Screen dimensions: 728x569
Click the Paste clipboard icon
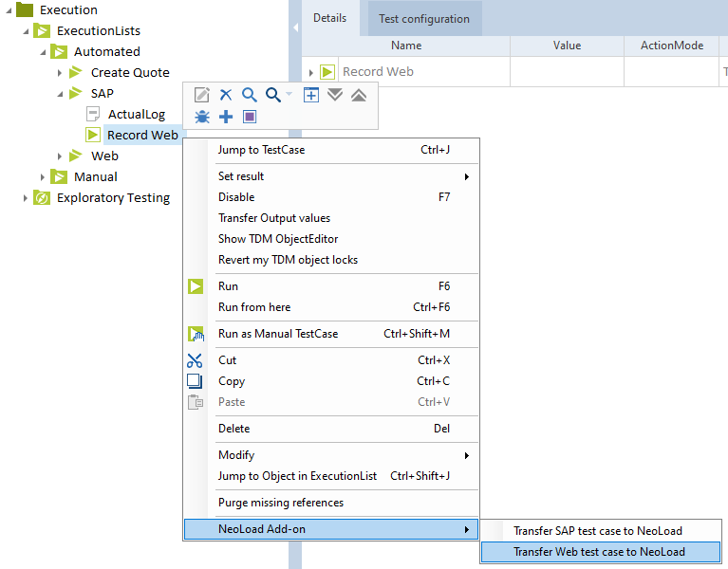coord(196,402)
